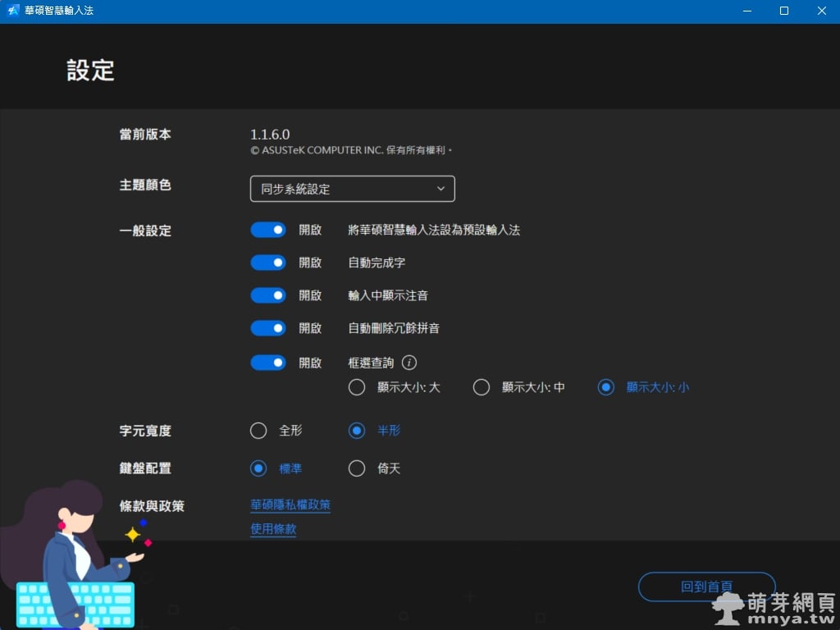Click the chevron arrow on 同步系統設定 combo box
This screenshot has width=840, height=630.
point(441,189)
